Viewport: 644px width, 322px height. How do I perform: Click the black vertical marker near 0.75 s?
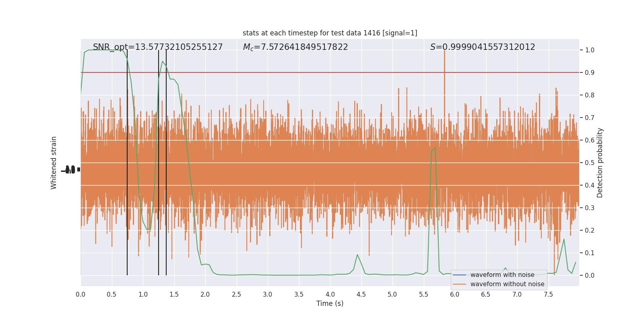coord(127,163)
